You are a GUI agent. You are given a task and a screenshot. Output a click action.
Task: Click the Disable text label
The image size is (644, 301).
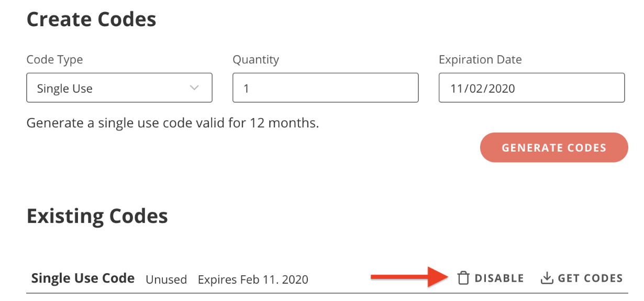click(499, 278)
